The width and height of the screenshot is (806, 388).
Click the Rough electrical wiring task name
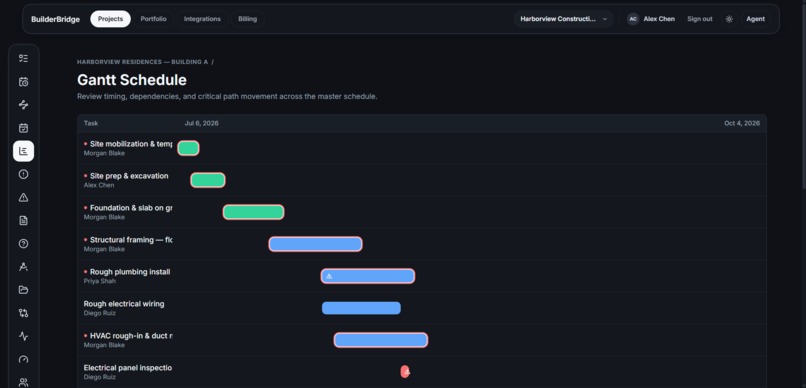click(x=124, y=304)
